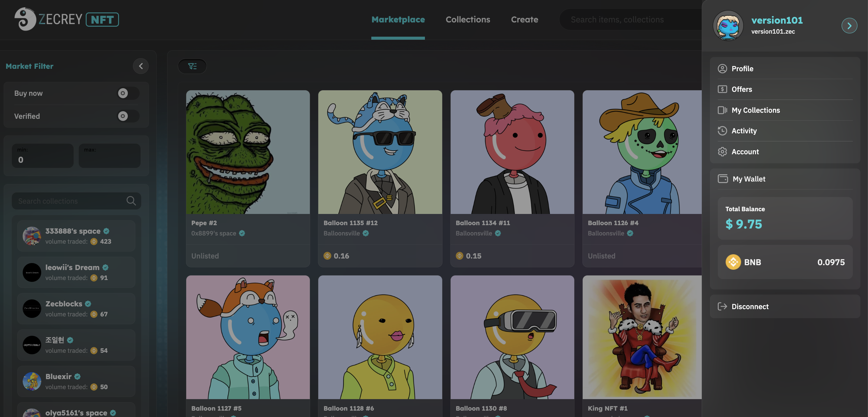
Task: Click the Zecrey logo icon
Action: [25, 19]
